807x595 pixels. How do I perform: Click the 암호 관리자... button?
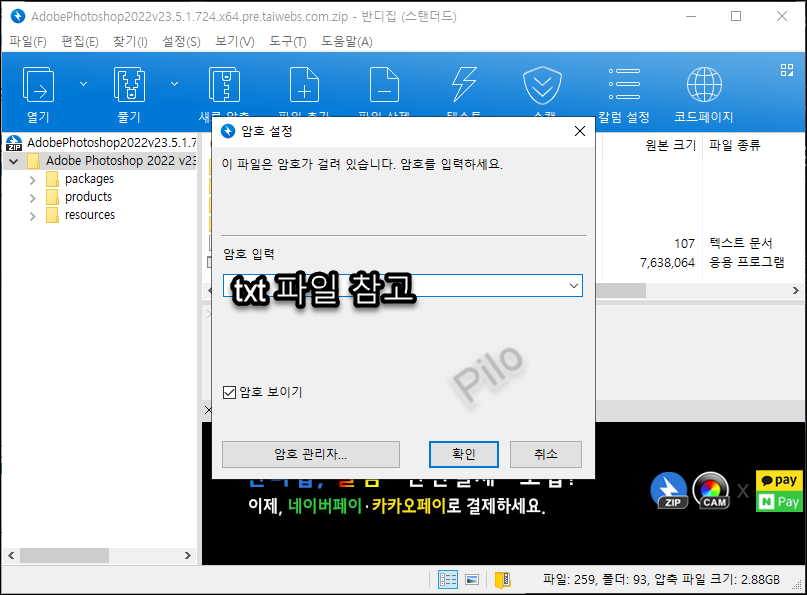(x=311, y=454)
